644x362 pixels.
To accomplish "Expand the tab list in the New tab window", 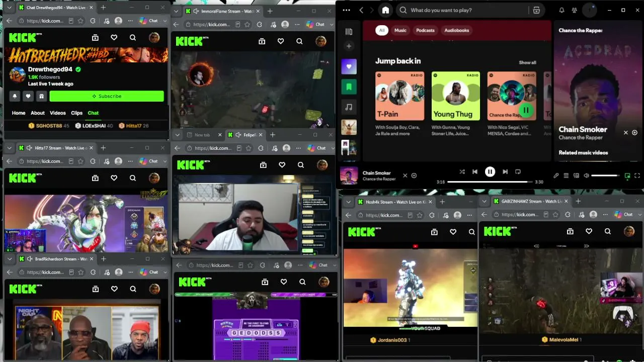I will pos(177,135).
